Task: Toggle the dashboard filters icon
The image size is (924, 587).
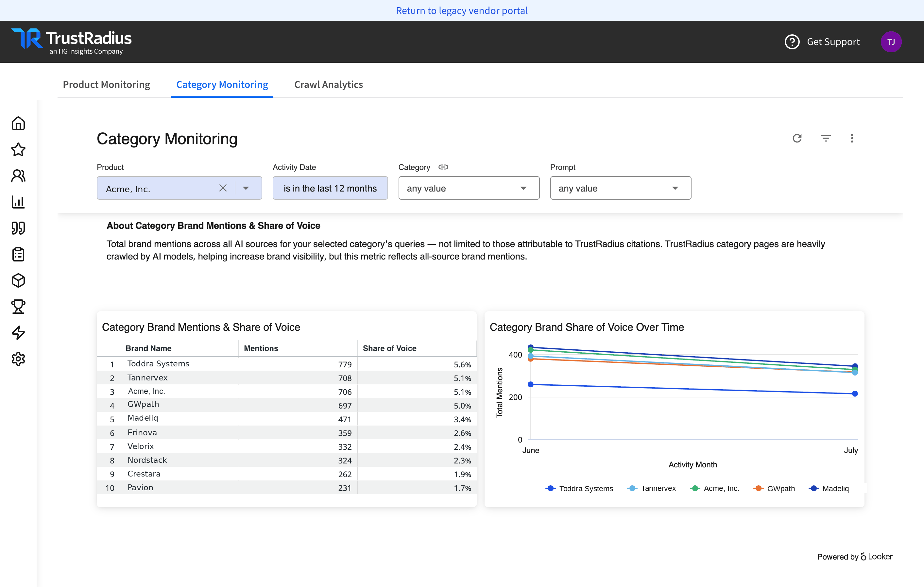Action: [825, 138]
